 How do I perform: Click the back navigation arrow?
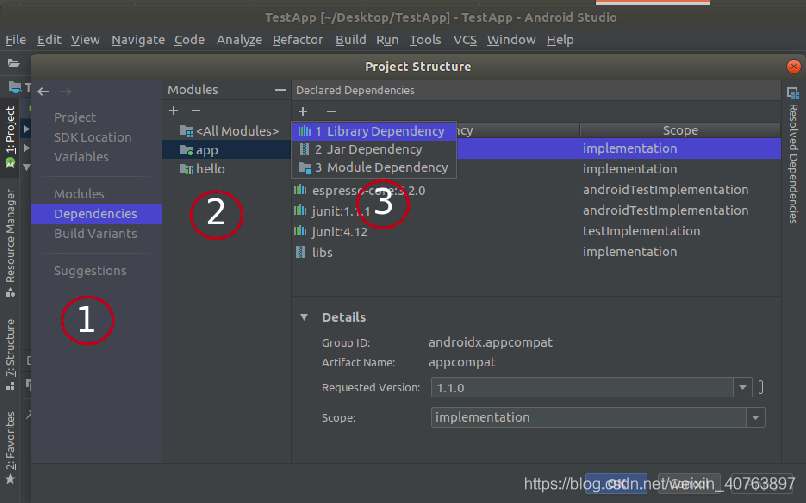43,91
